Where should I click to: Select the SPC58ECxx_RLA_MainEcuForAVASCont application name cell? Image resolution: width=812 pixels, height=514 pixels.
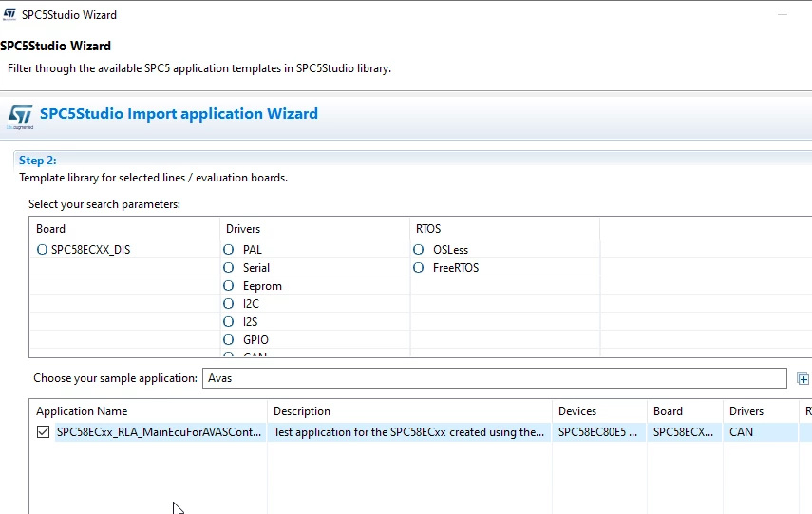[159, 432]
